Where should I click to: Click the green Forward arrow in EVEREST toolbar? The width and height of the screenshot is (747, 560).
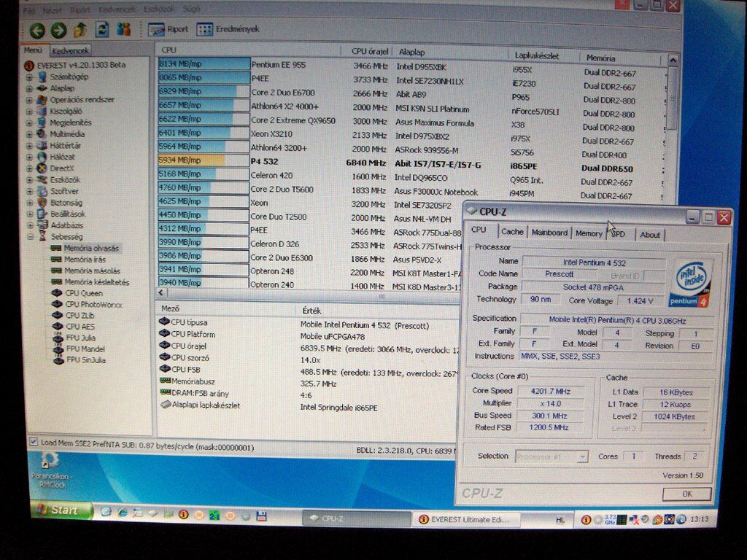tap(58, 31)
